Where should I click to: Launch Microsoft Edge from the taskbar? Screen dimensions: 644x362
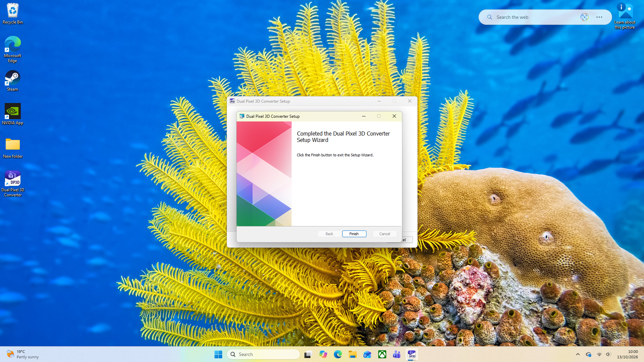(338, 354)
